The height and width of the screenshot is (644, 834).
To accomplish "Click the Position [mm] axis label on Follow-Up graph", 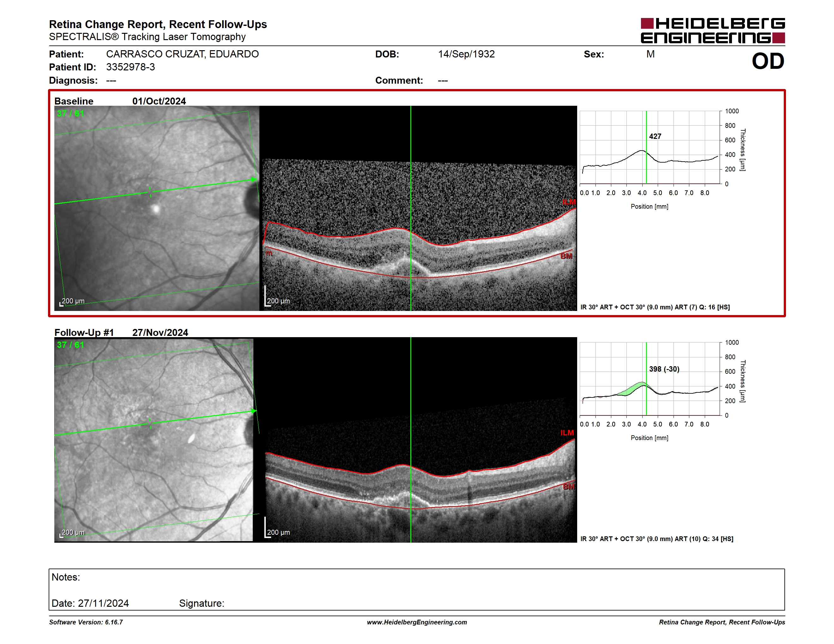I will 649,438.
